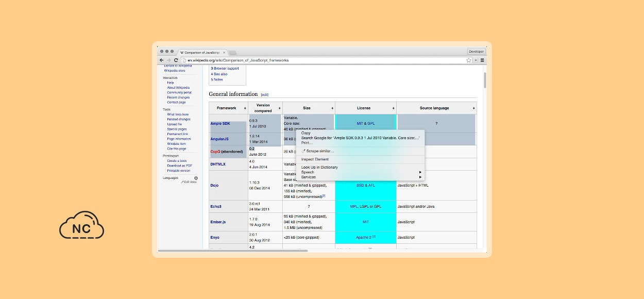Download the article as PDF
Image resolution: width=644 pixels, height=299 pixels.
[x=179, y=165]
